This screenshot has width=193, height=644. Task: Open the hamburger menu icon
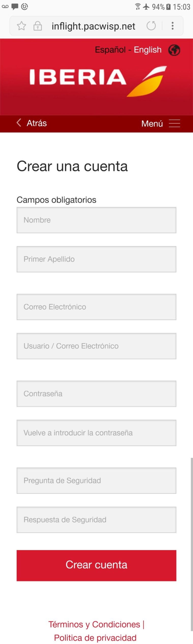pos(174,123)
